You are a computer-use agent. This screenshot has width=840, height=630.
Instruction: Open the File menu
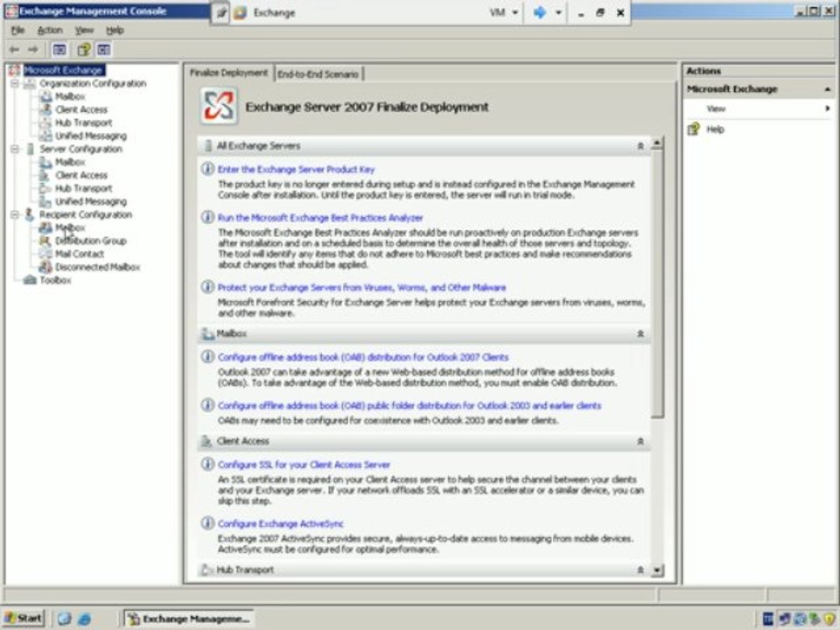17,30
